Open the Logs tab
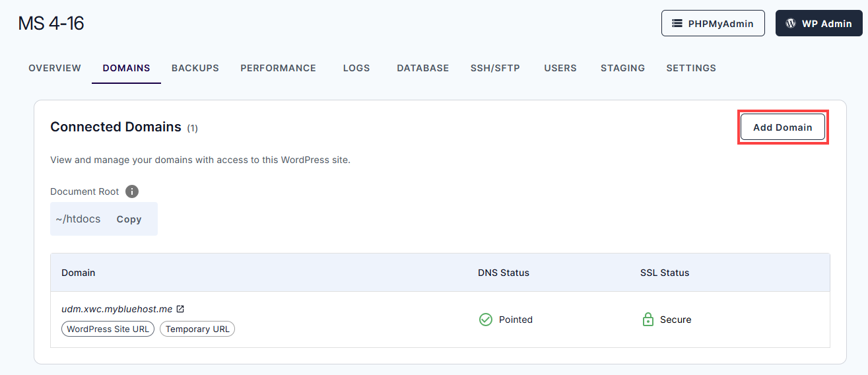The width and height of the screenshot is (868, 375). point(356,68)
